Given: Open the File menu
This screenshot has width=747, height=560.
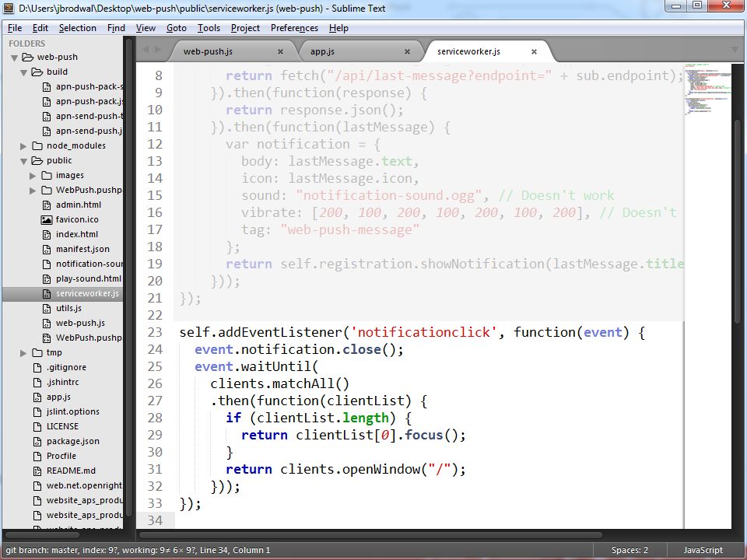Looking at the screenshot, I should (15, 28).
